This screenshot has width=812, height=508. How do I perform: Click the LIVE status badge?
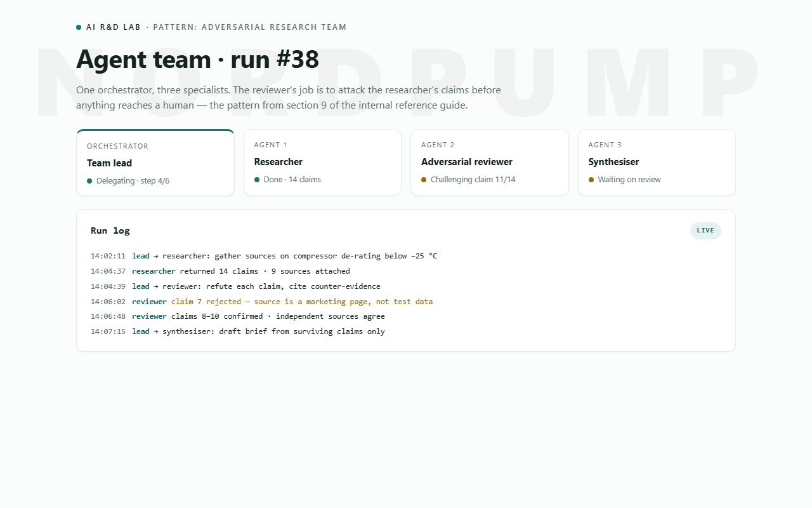(x=705, y=231)
